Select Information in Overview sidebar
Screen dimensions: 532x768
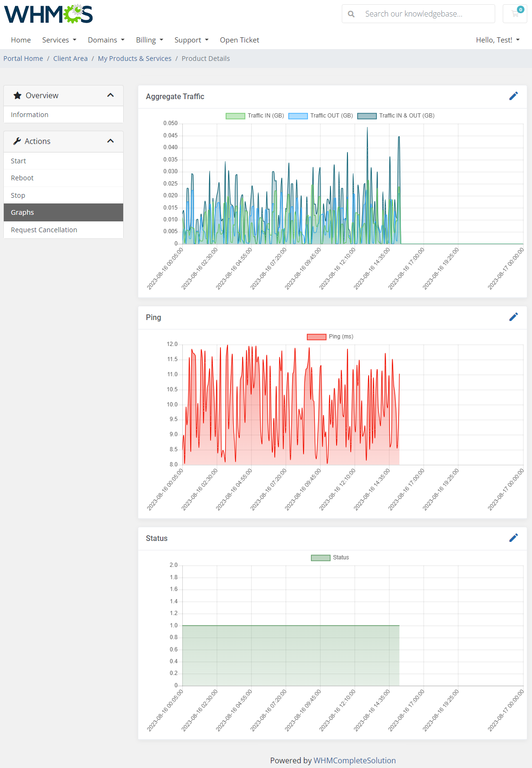point(63,115)
